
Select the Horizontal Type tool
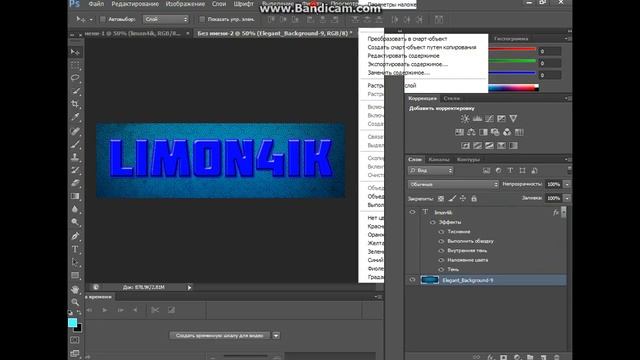pos(75,249)
